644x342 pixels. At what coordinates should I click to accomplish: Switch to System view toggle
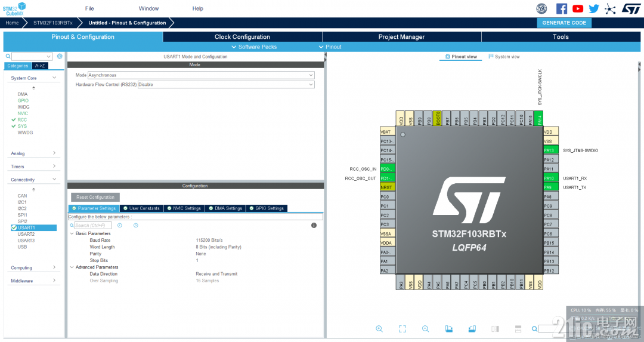tap(504, 57)
